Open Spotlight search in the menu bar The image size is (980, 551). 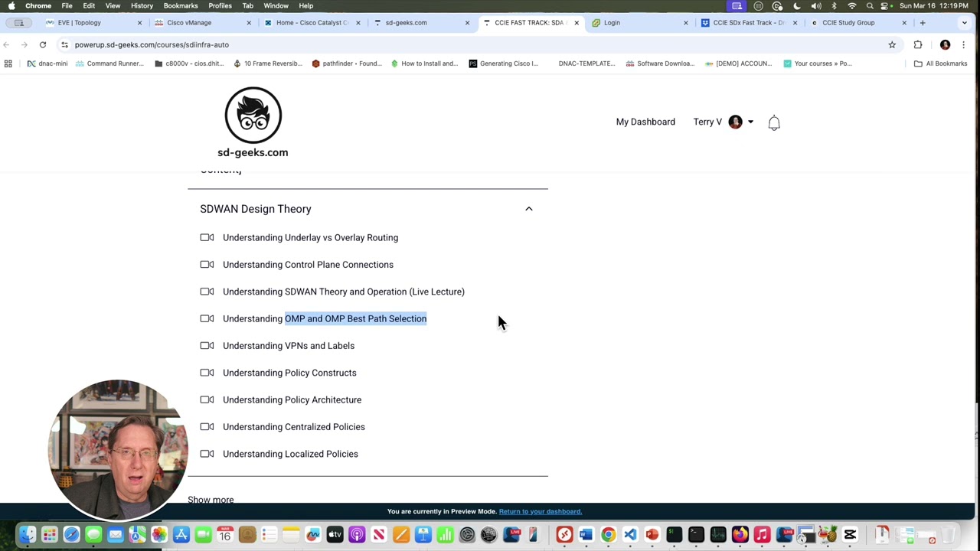869,6
